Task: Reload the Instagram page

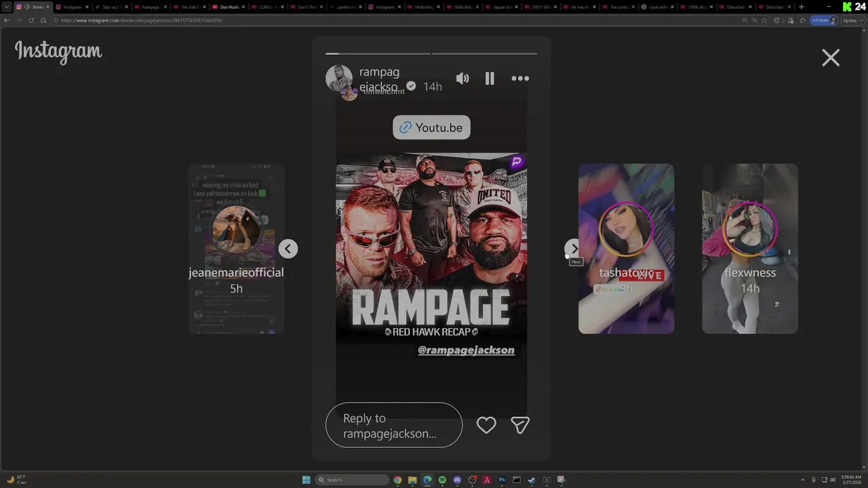Action: 31,20
